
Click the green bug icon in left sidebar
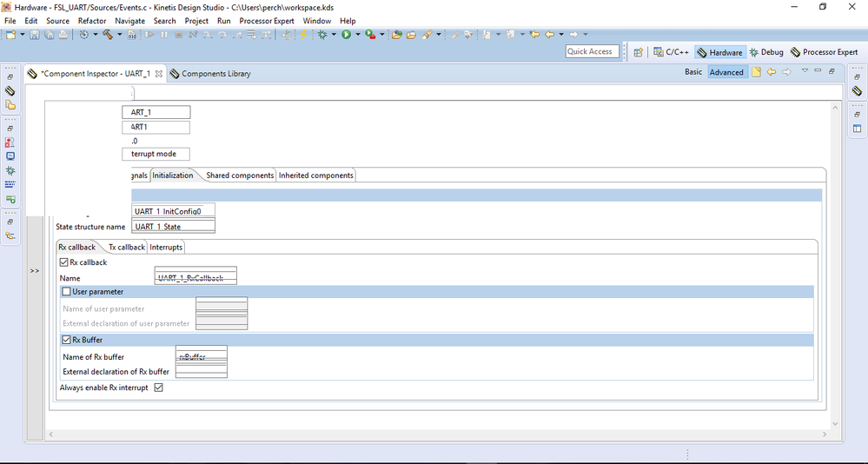pos(10,171)
